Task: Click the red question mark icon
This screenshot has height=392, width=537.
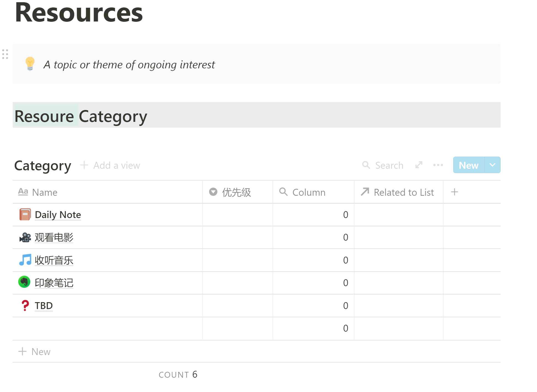Action: (25, 305)
